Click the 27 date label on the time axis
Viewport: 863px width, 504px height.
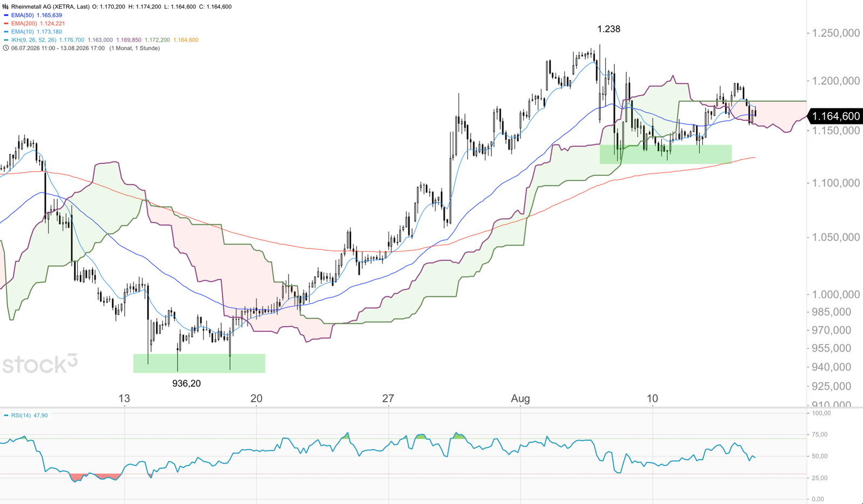(x=388, y=398)
